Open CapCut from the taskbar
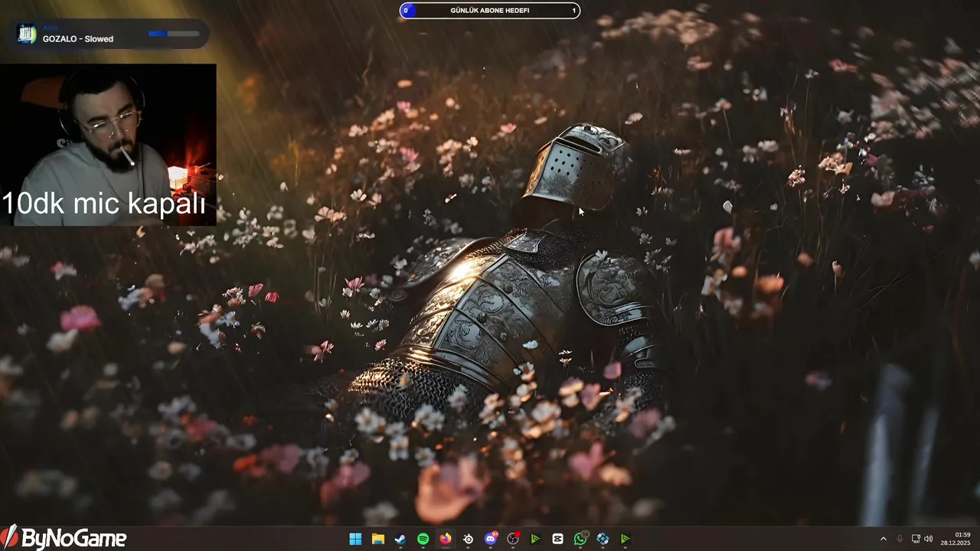This screenshot has height=551, width=980. pos(557,539)
